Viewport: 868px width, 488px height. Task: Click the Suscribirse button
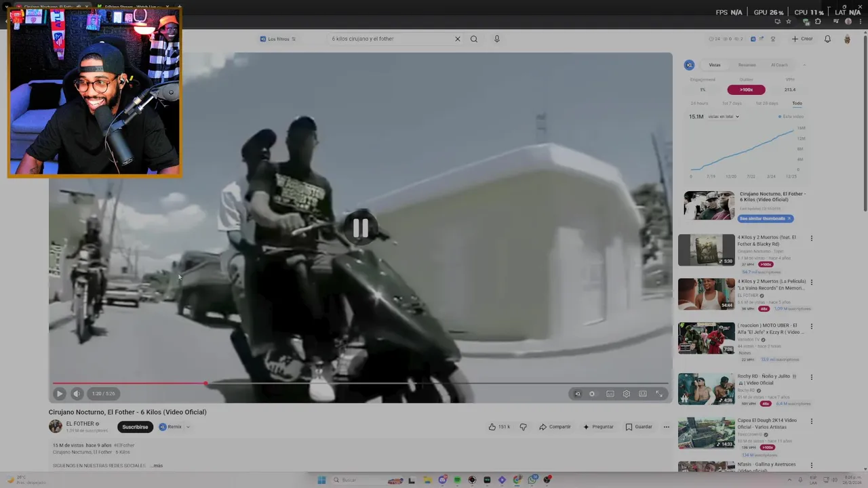click(x=135, y=427)
